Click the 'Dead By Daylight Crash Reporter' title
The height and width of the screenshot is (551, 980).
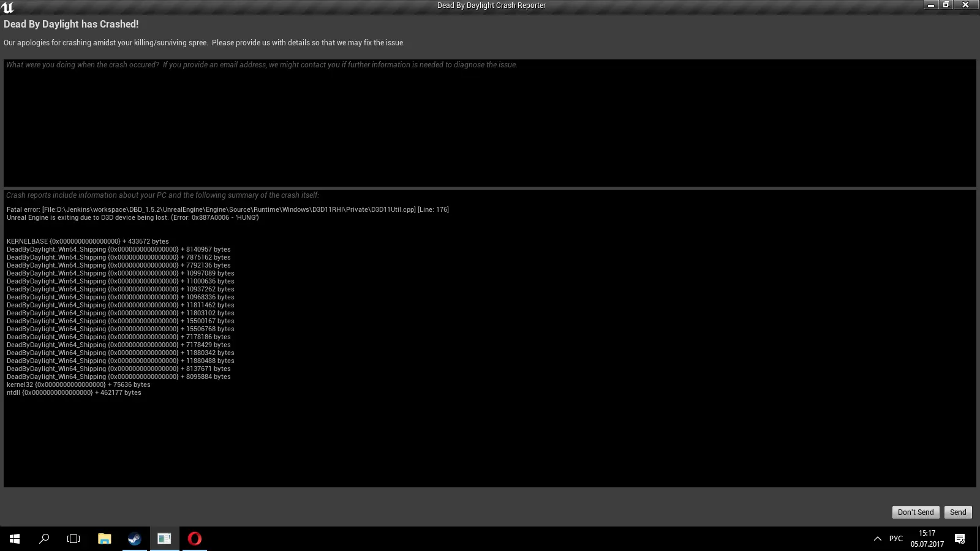coord(491,6)
